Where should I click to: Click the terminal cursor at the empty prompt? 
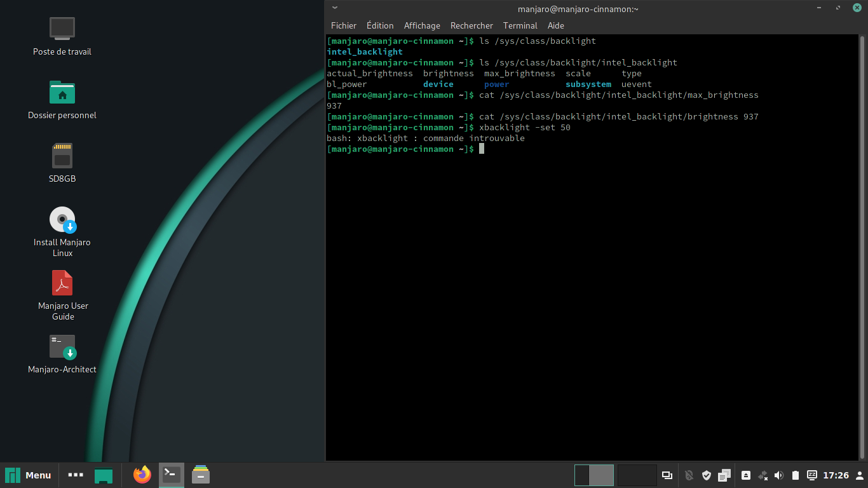pos(482,149)
